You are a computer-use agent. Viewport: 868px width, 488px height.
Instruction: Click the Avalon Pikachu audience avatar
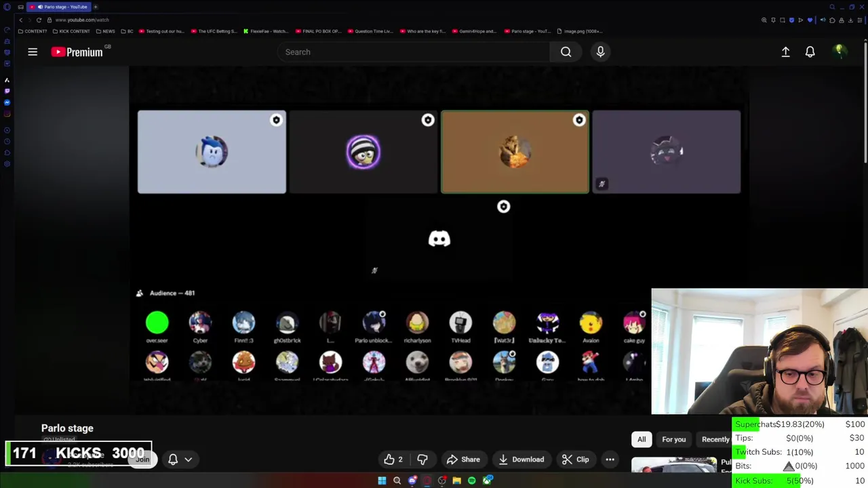591,323
